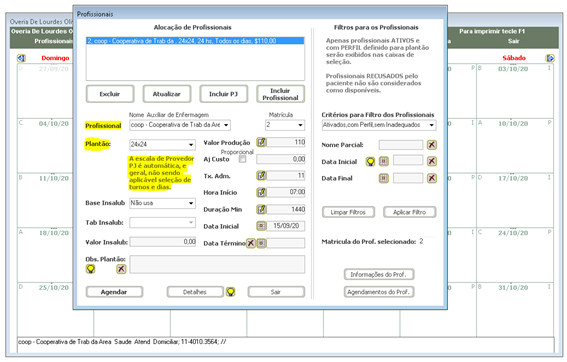The width and height of the screenshot is (567, 362).
Task: Click the Agendar button
Action: tap(114, 292)
